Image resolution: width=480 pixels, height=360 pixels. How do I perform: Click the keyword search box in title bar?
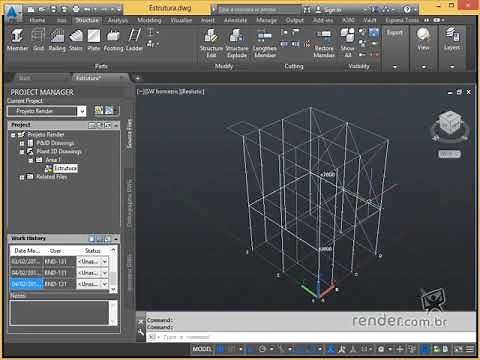(260, 10)
